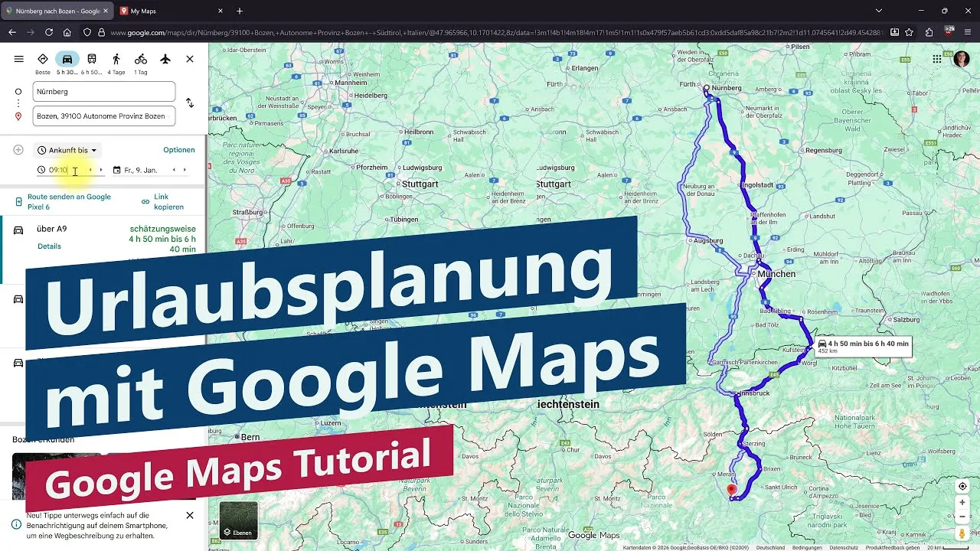Open the A9 route Details link
This screenshot has width=980, height=551.
pyautogui.click(x=49, y=246)
